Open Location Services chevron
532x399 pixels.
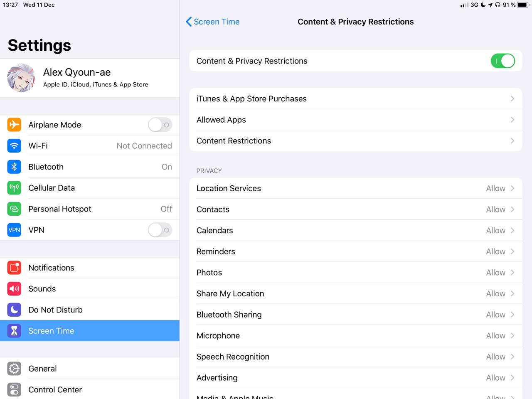[512, 188]
